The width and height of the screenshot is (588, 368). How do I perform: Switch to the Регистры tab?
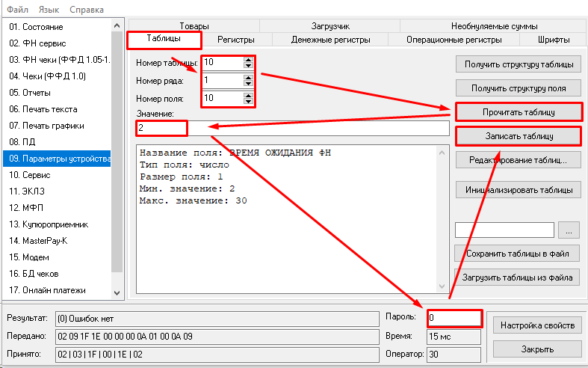tap(235, 39)
